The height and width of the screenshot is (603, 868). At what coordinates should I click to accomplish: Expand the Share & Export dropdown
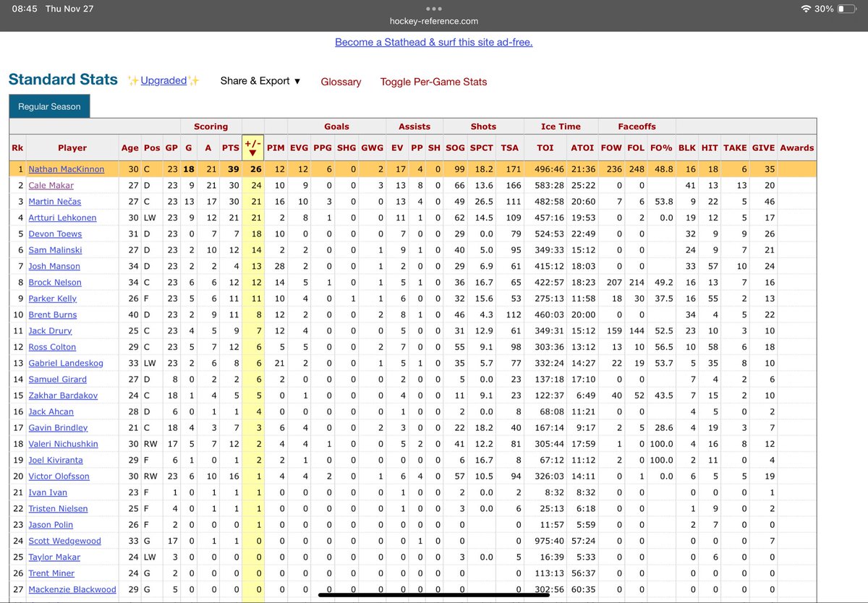tap(260, 81)
